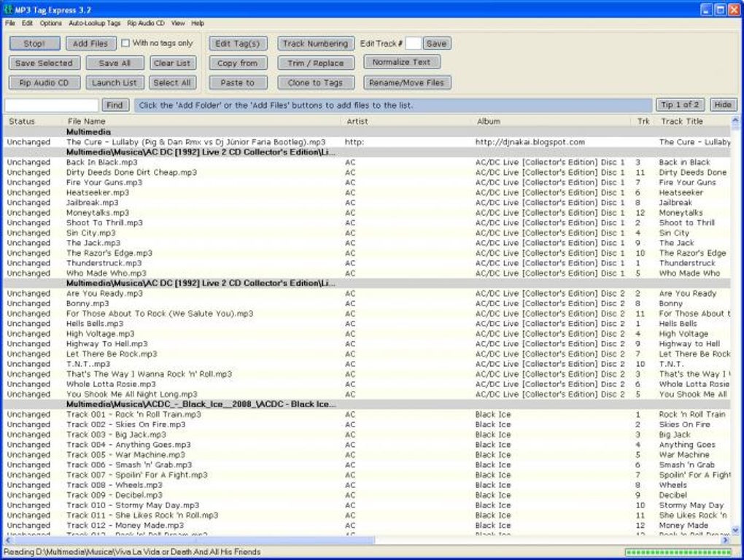This screenshot has height=560, width=744.
Task: Click the Copy from button
Action: [x=238, y=63]
